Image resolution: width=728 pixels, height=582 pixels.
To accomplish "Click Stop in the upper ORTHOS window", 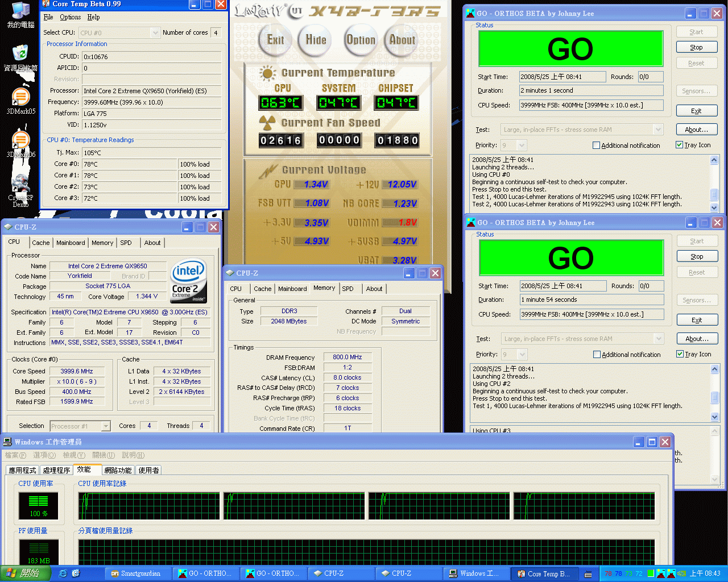I will point(697,47).
